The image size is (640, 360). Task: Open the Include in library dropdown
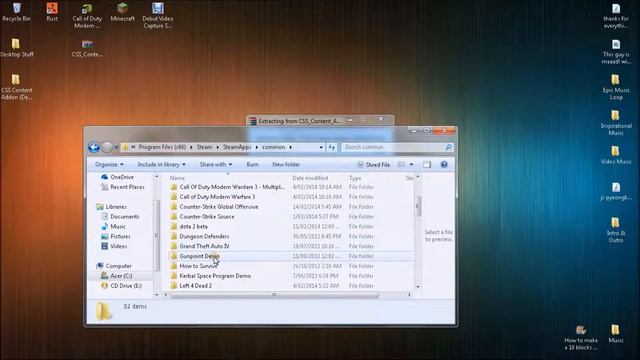[x=162, y=164]
